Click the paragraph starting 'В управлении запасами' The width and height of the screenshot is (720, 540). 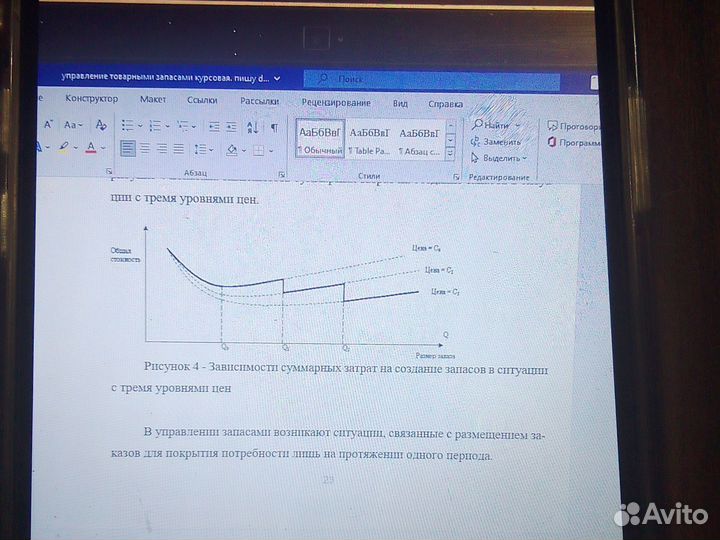(328, 444)
